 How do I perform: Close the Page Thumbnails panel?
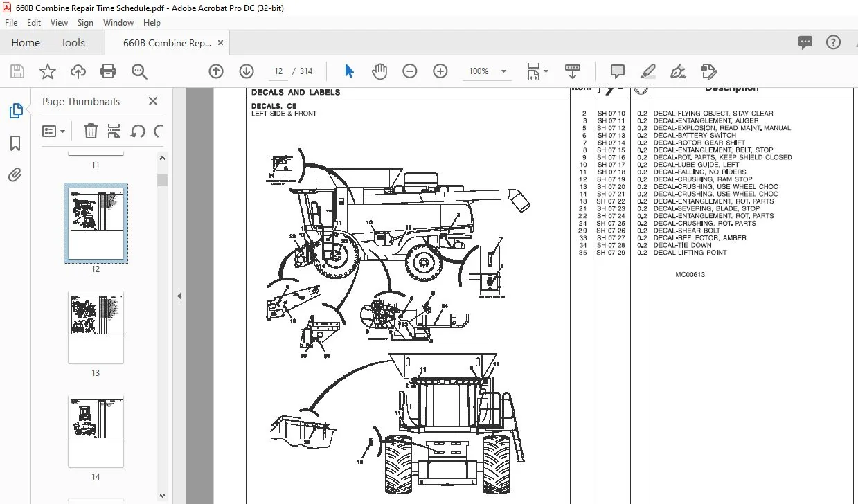(x=153, y=101)
